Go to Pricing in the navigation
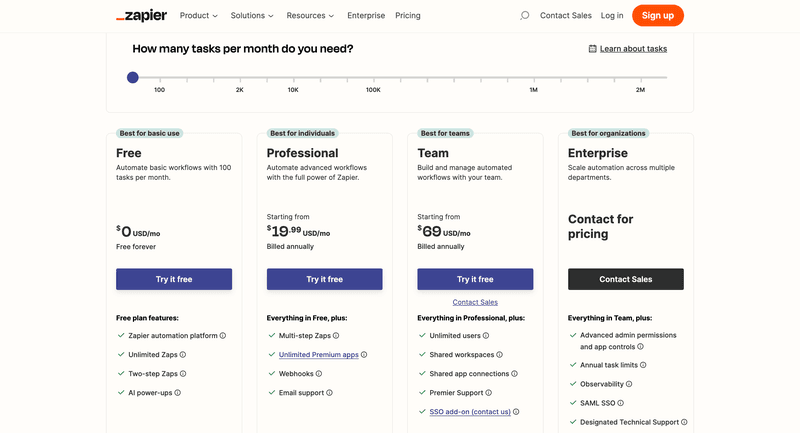This screenshot has height=433, width=800. pyautogui.click(x=408, y=16)
